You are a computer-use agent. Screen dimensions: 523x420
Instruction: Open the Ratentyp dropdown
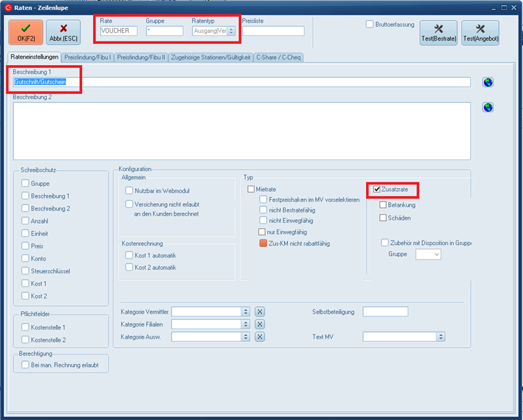(x=231, y=31)
